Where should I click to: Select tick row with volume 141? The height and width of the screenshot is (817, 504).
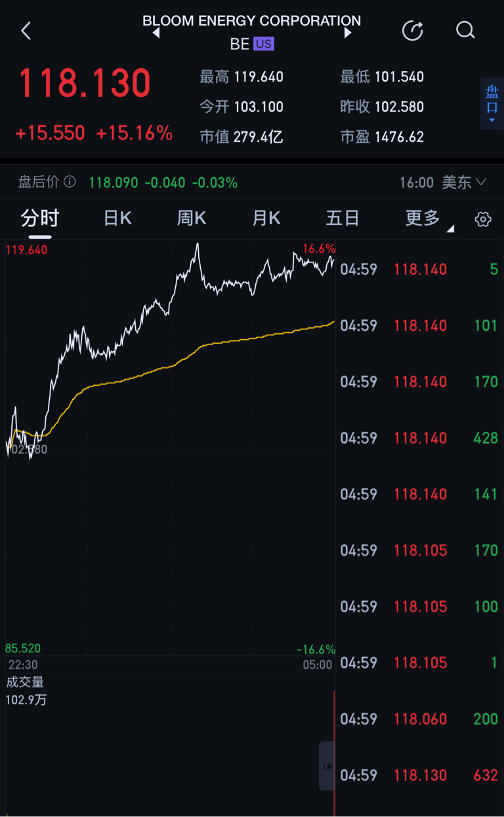point(419,494)
